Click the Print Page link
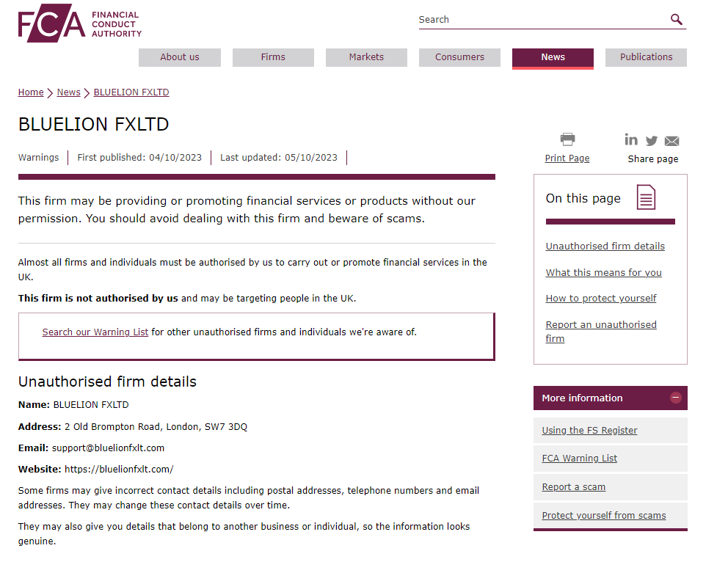This screenshot has width=728, height=562. tap(567, 158)
